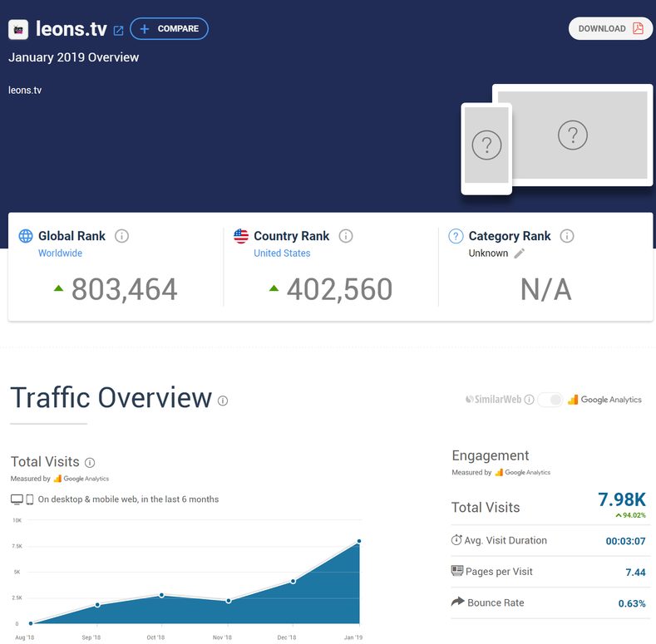The width and height of the screenshot is (656, 644).
Task: Click the Dec '18 chart data point
Action: coord(293,581)
